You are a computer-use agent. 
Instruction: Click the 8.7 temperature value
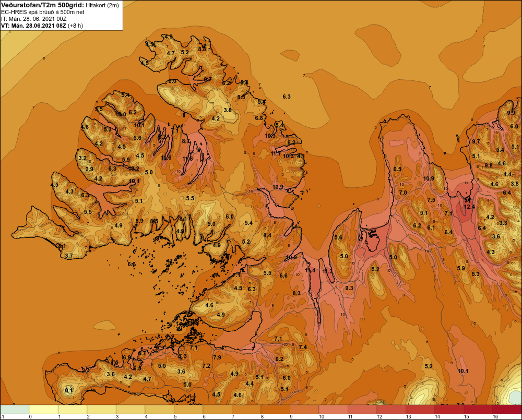coord(186,141)
